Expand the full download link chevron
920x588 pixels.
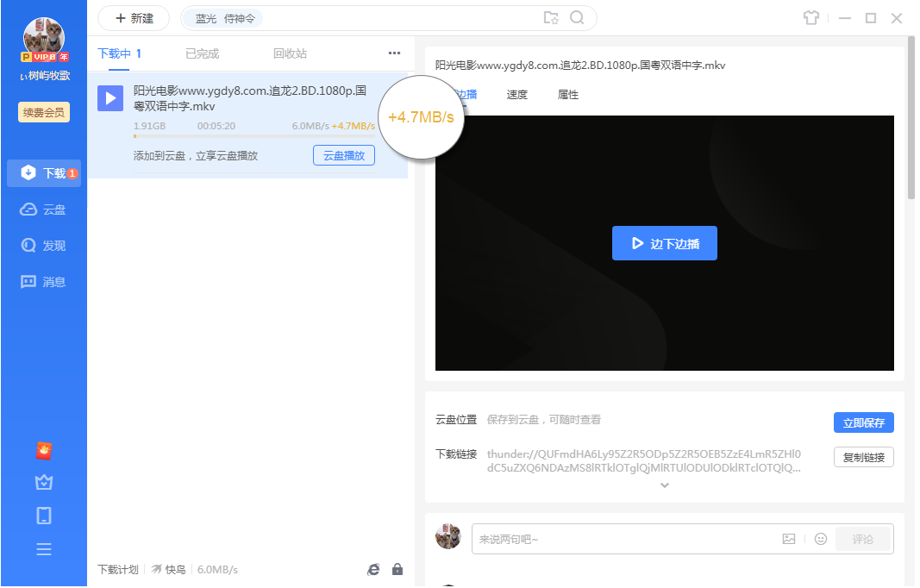[665, 485]
